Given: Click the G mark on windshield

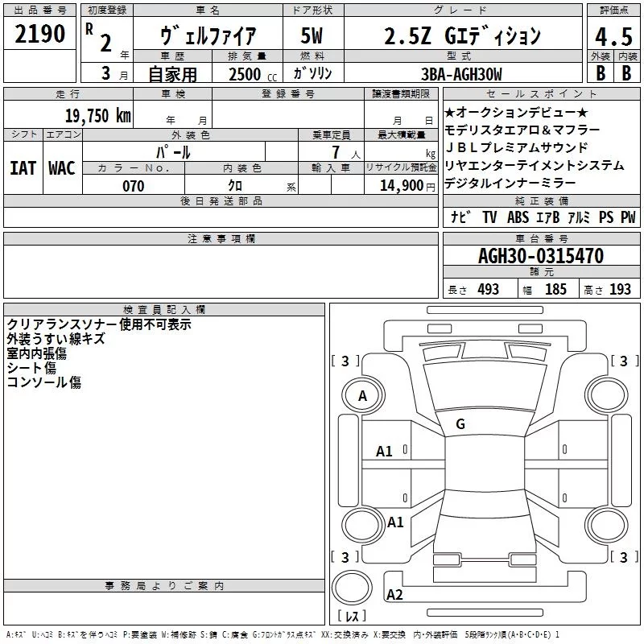Looking at the screenshot, I should (x=460, y=424).
